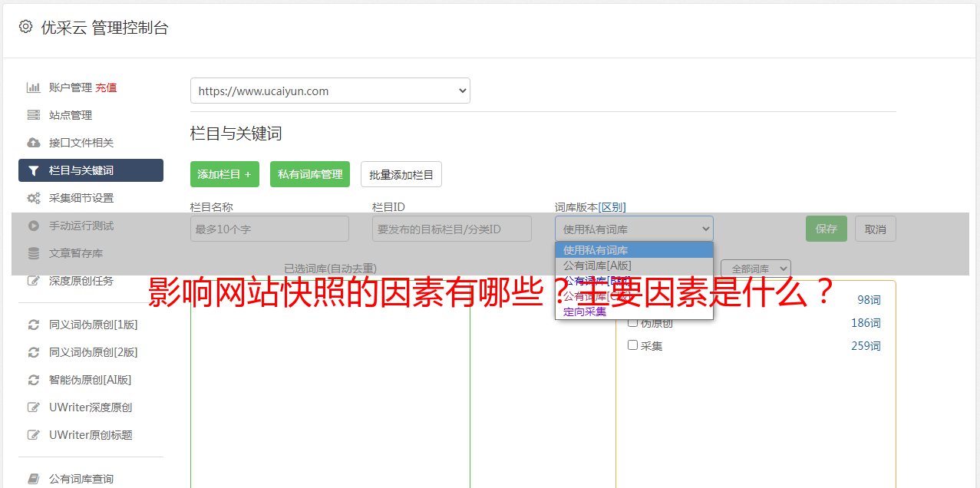This screenshot has height=488, width=980.
Task: Click the edit icon for UWriter原创标题
Action: click(34, 435)
